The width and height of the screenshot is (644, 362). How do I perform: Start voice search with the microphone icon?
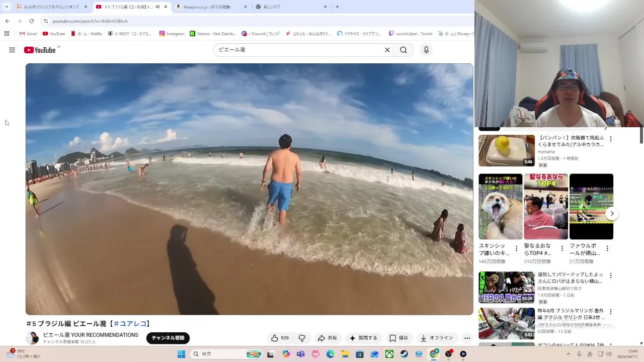426,50
